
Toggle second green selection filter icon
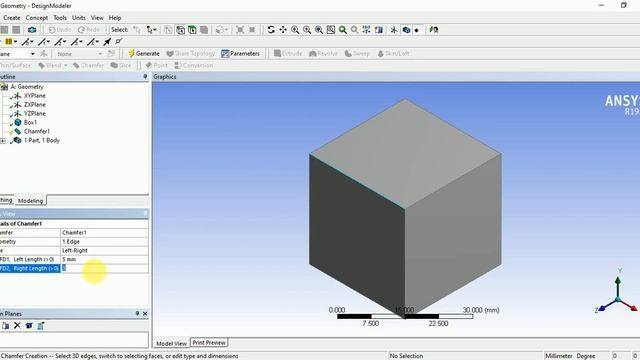click(192, 30)
